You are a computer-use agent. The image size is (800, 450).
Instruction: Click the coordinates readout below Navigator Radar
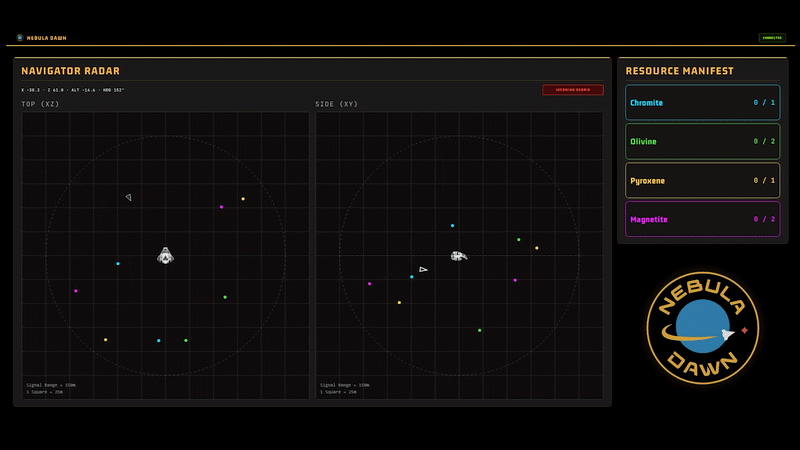pyautogui.click(x=72, y=90)
